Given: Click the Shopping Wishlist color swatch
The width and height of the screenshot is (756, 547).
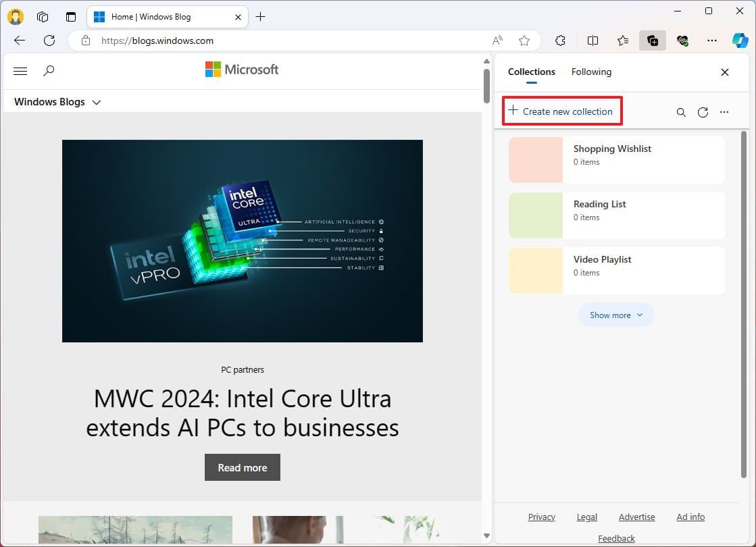Looking at the screenshot, I should tap(536, 160).
